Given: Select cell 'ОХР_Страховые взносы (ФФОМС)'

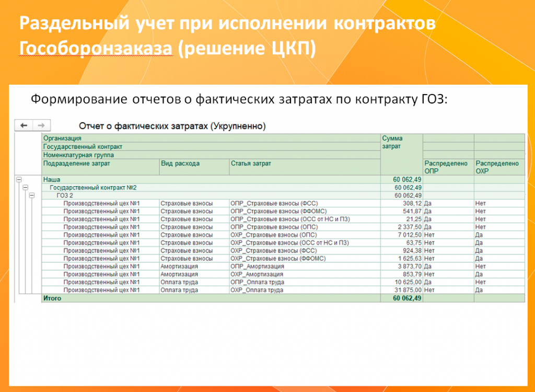Looking at the screenshot, I should 305,259.
